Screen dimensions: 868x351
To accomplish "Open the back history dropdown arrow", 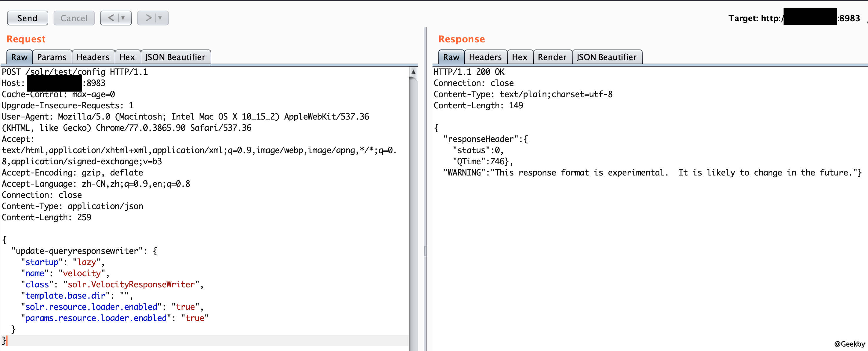I will [123, 18].
